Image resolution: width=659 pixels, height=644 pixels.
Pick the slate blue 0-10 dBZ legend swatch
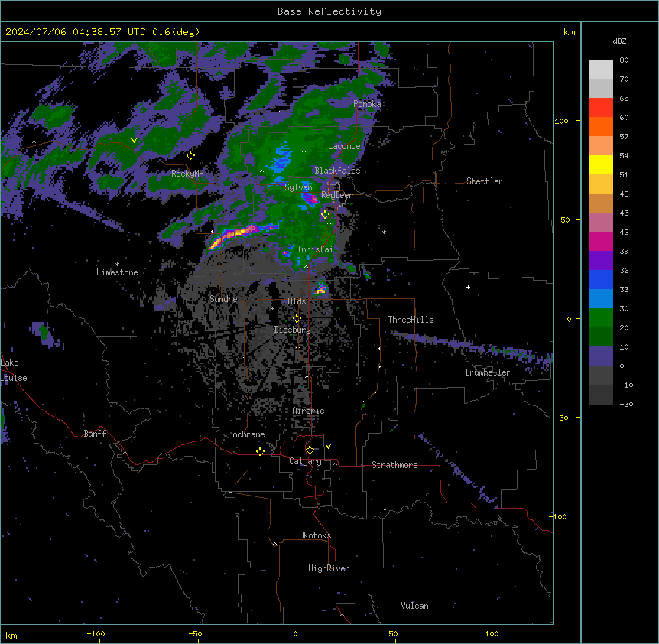601,356
